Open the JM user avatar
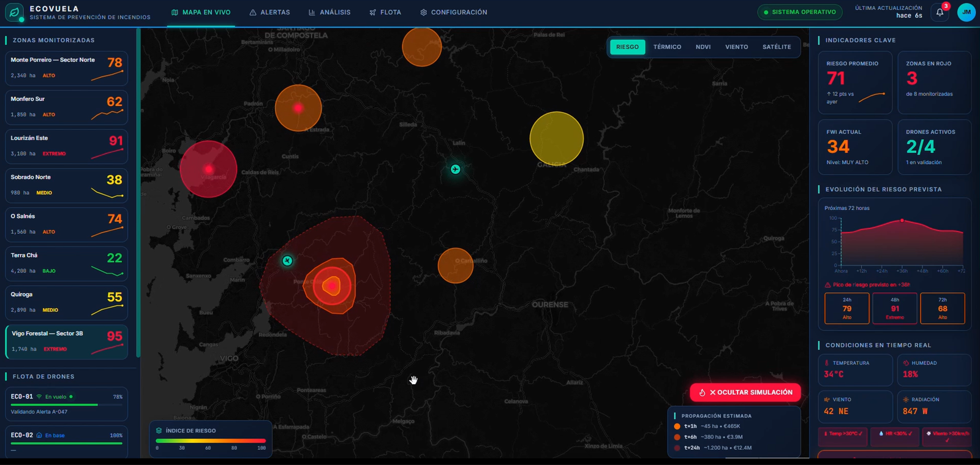Image resolution: width=980 pixels, height=465 pixels. coord(966,12)
